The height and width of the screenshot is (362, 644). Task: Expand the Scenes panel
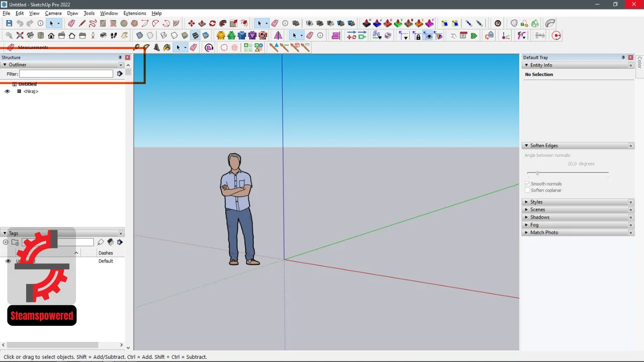coord(526,210)
